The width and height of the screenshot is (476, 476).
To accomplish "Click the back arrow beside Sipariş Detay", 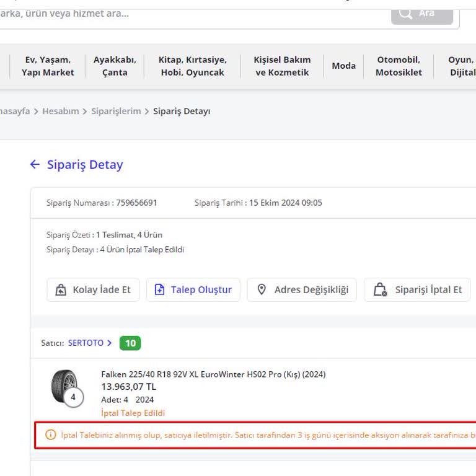I will click(35, 164).
